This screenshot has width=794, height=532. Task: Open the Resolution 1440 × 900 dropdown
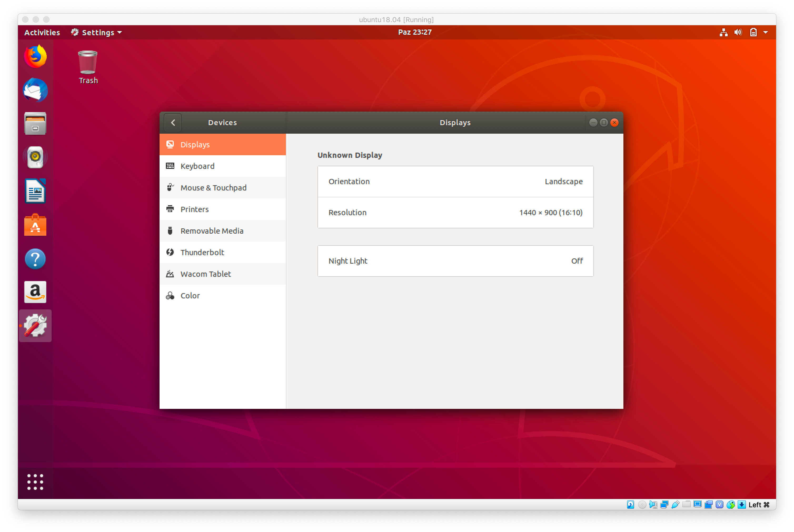tap(455, 212)
